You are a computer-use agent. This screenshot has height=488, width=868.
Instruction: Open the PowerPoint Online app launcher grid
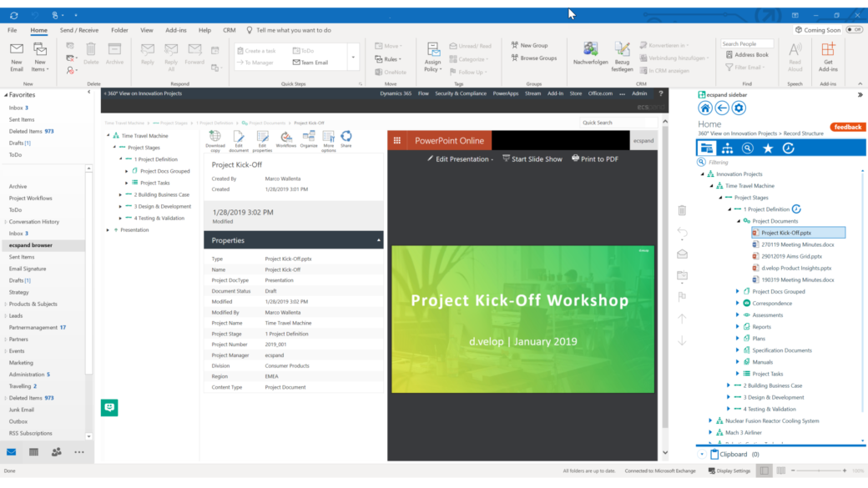pos(397,140)
